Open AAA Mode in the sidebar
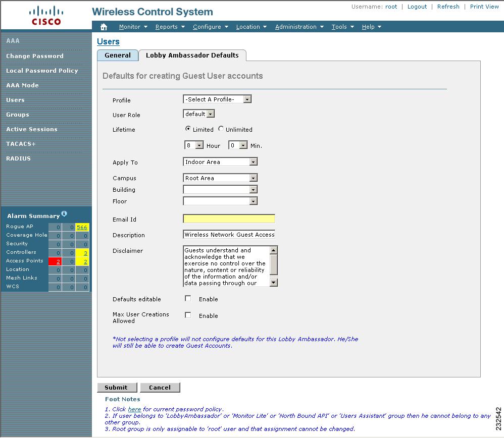The image size is (504, 438). pyautogui.click(x=23, y=85)
